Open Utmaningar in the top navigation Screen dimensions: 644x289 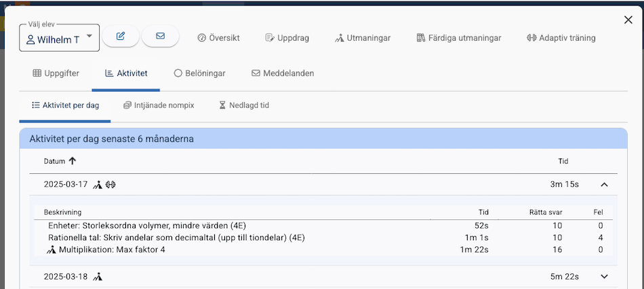pos(363,38)
